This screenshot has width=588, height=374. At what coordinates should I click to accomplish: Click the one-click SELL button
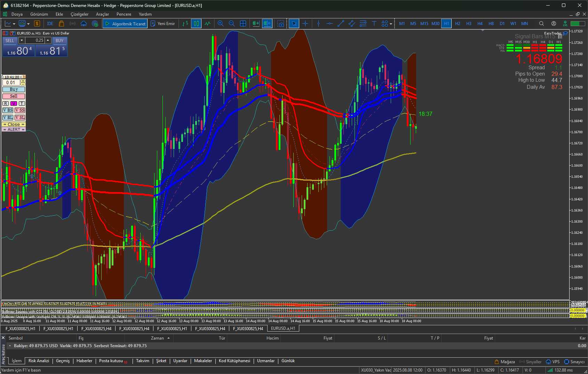click(10, 40)
